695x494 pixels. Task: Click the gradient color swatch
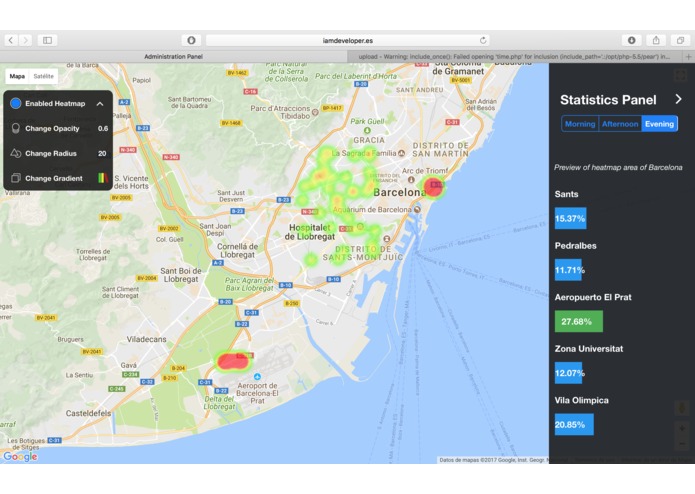(103, 178)
